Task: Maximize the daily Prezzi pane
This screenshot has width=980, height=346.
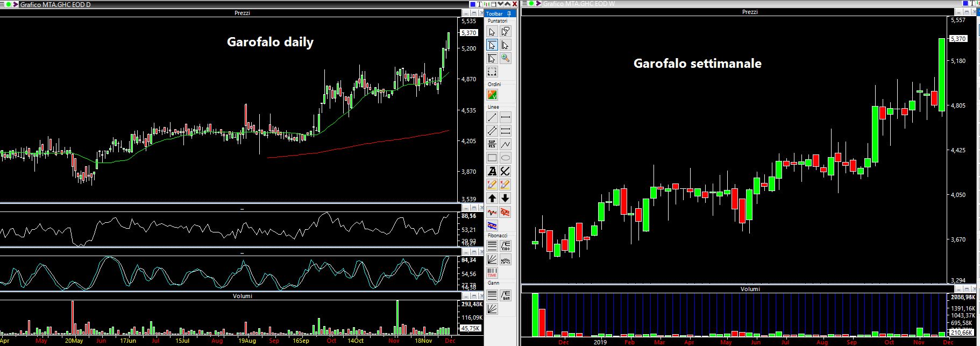Action: pyautogui.click(x=474, y=13)
